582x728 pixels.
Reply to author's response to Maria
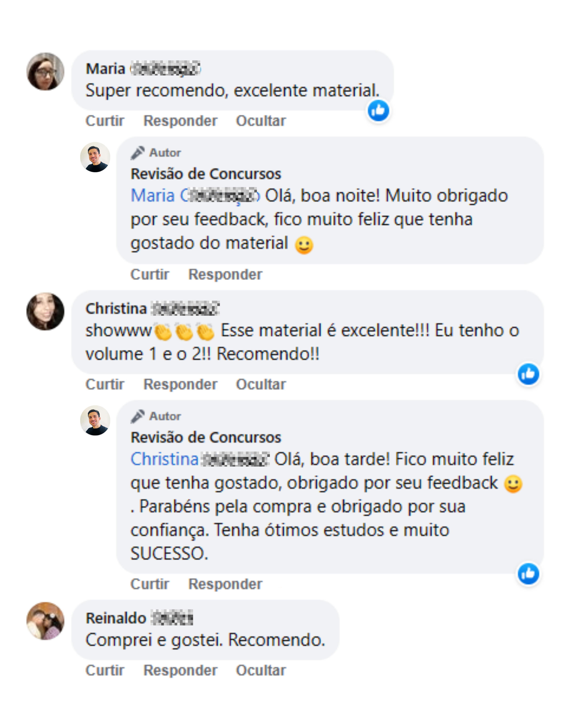tap(225, 274)
